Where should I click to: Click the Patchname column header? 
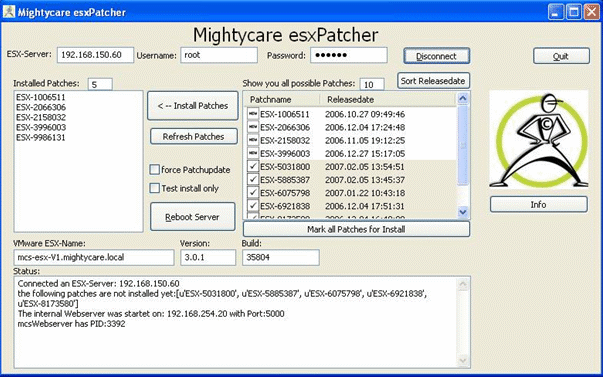tap(282, 99)
